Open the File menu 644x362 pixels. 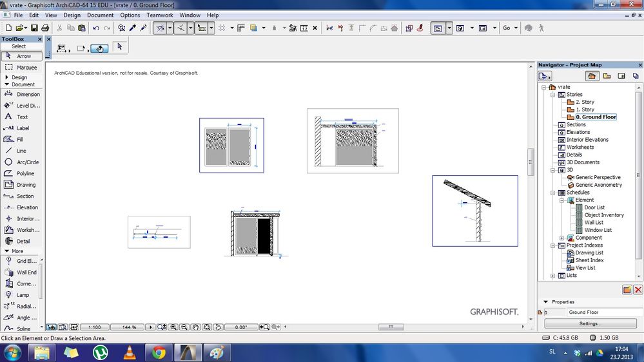[x=19, y=15]
